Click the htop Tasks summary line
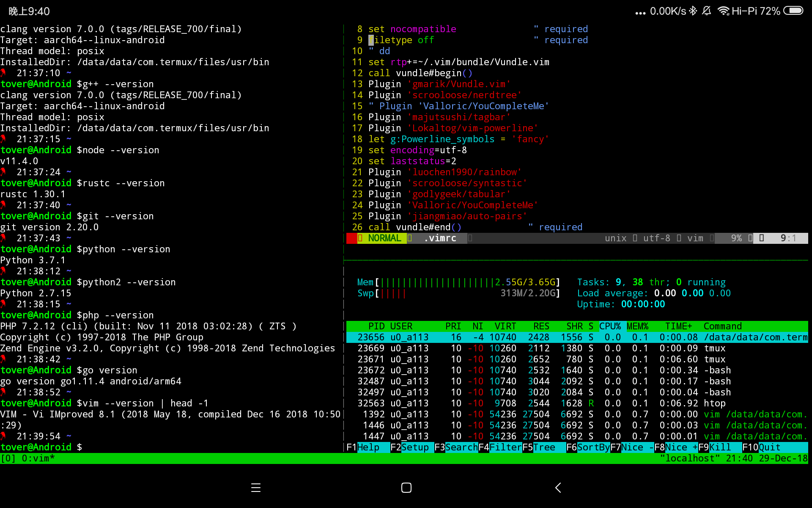812x508 pixels. pyautogui.click(x=651, y=282)
